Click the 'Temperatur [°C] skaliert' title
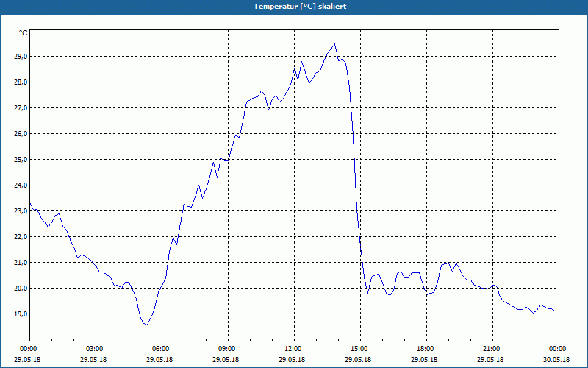The image size is (588, 368). (300, 7)
